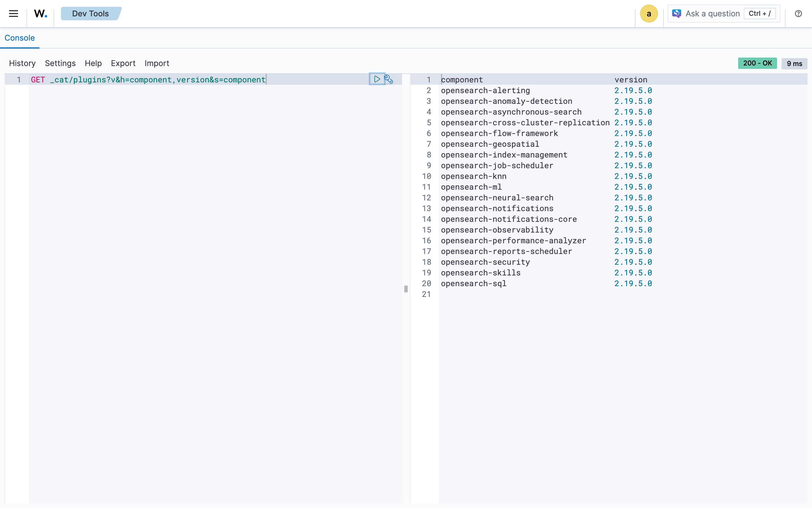
Task: Click opensearch-performance-analyzer row text
Action: point(513,241)
